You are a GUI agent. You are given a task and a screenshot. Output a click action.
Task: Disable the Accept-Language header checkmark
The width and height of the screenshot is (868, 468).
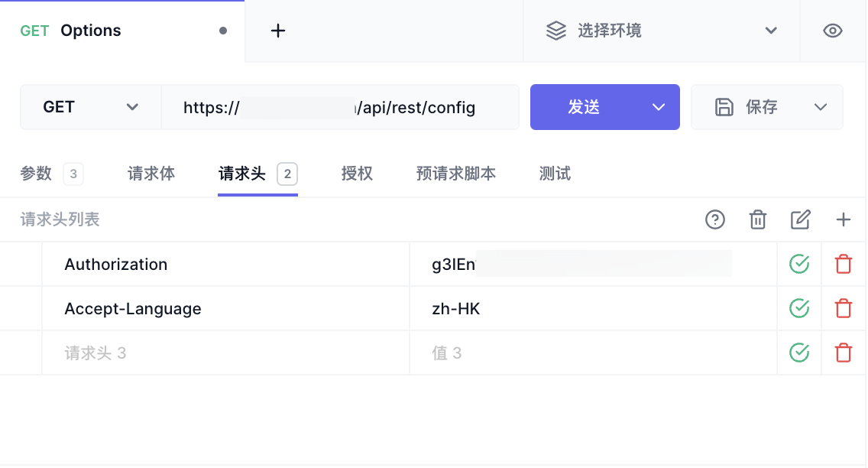pyautogui.click(x=798, y=309)
